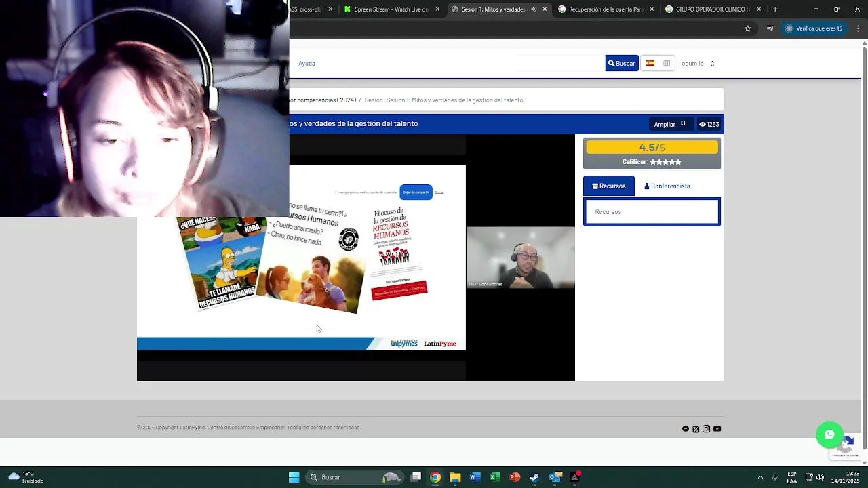Open Task View from the taskbar
The width and height of the screenshot is (868, 488).
click(416, 477)
